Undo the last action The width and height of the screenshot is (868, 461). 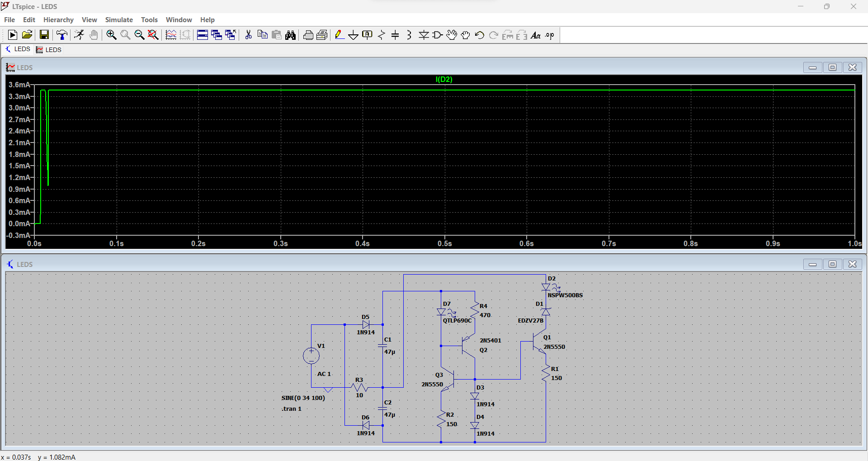(480, 35)
